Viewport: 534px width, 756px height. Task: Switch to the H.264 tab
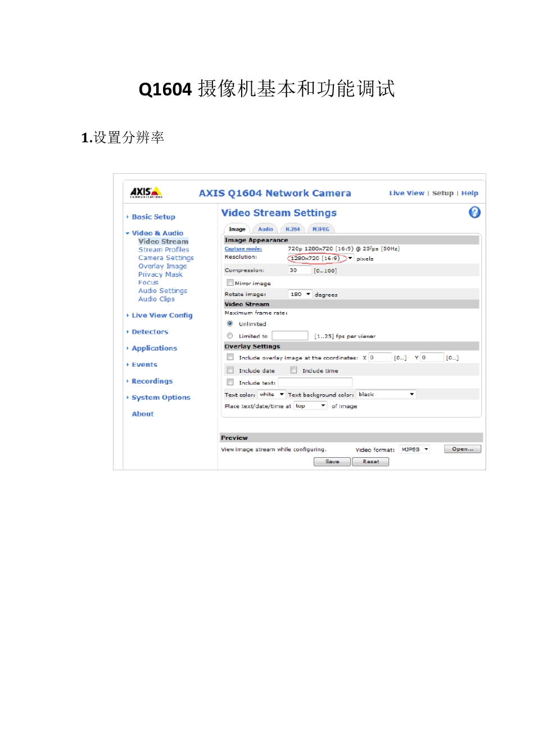tap(292, 229)
